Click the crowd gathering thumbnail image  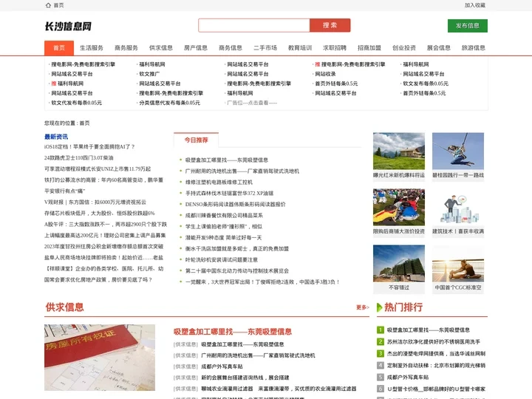tap(399, 207)
